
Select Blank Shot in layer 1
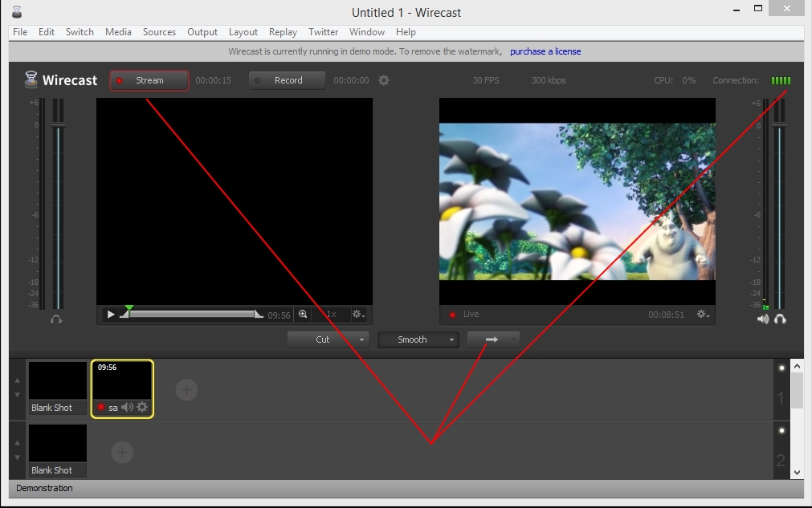[58, 388]
